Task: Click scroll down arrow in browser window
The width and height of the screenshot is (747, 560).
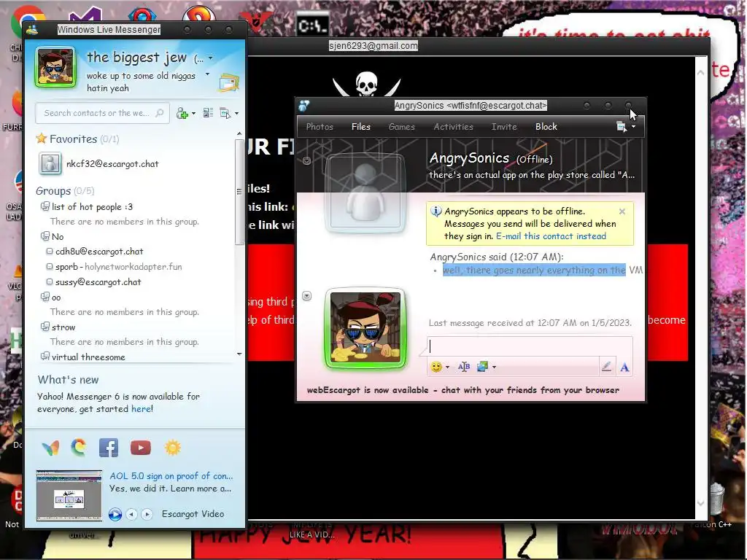Action: tap(700, 503)
